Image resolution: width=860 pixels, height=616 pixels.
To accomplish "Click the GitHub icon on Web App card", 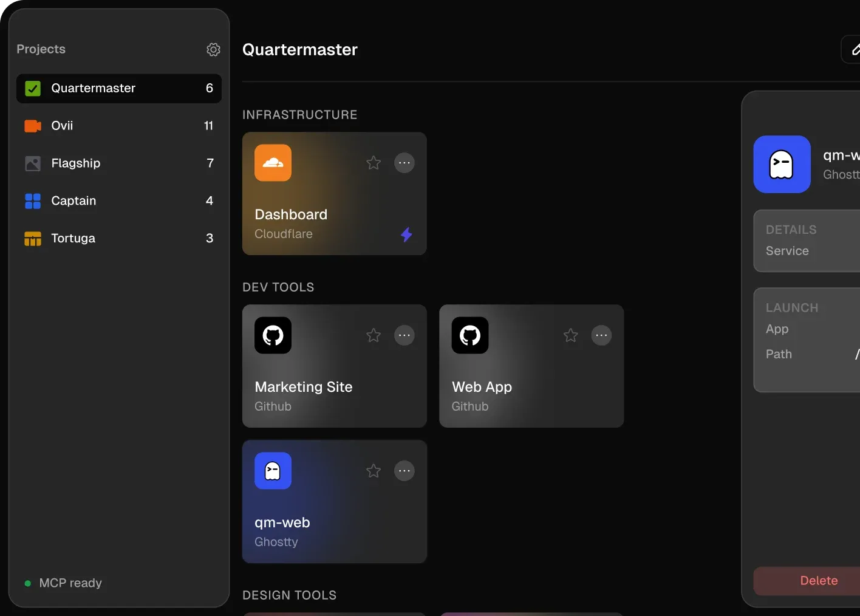I will coord(470,335).
